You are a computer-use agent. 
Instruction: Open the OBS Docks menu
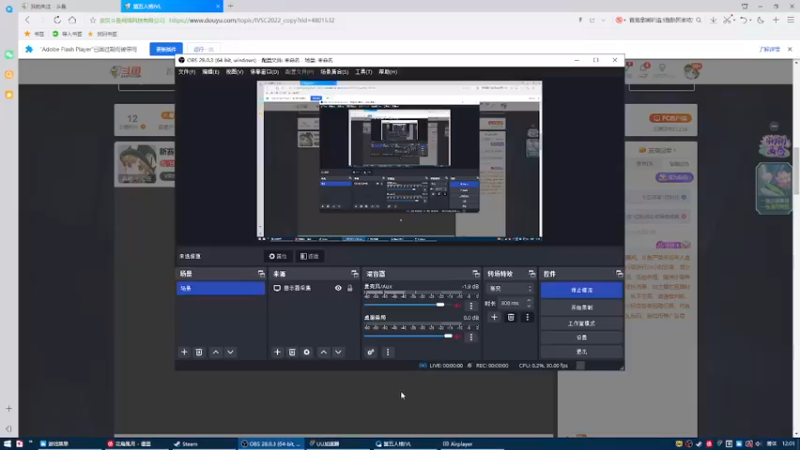264,72
